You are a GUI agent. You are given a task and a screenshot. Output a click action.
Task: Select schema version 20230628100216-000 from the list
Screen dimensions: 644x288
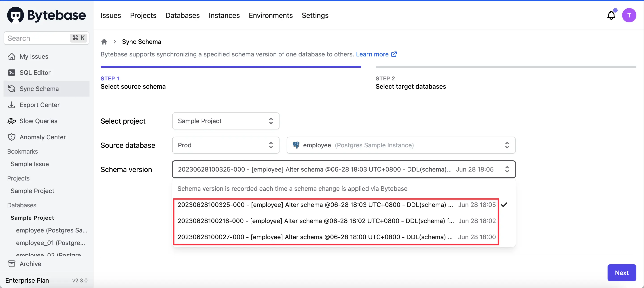(x=315, y=221)
